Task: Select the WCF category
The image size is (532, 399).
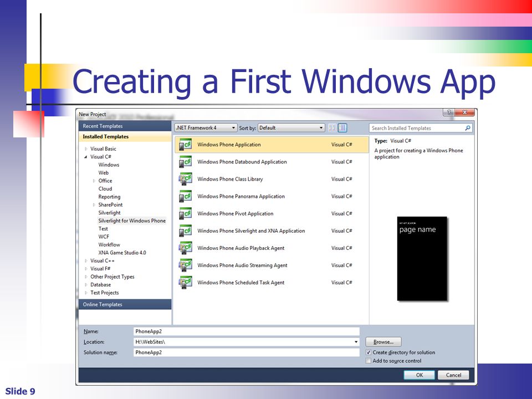Action: tap(104, 237)
